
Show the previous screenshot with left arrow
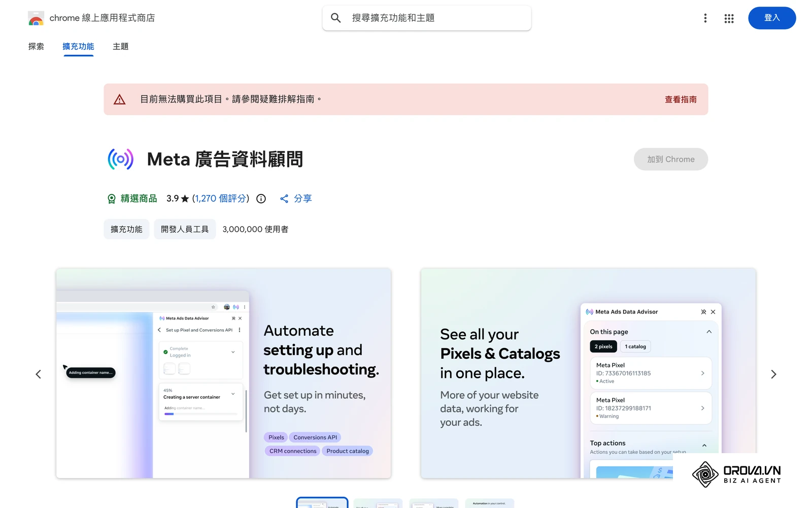38,374
